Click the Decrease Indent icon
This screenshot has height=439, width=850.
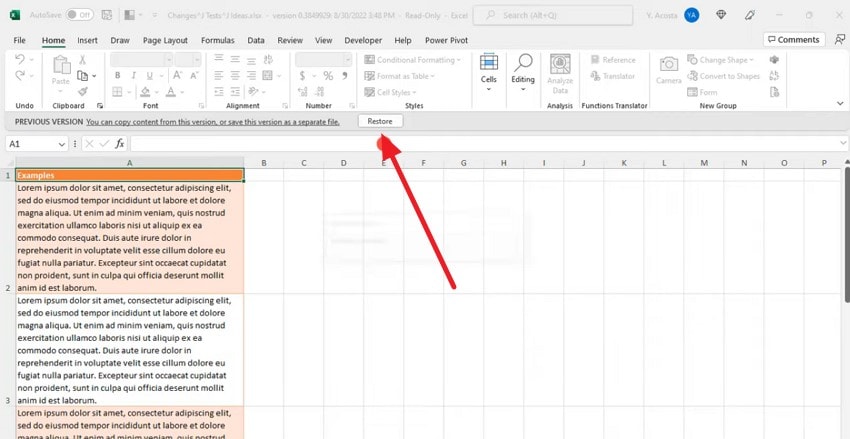pos(218,92)
